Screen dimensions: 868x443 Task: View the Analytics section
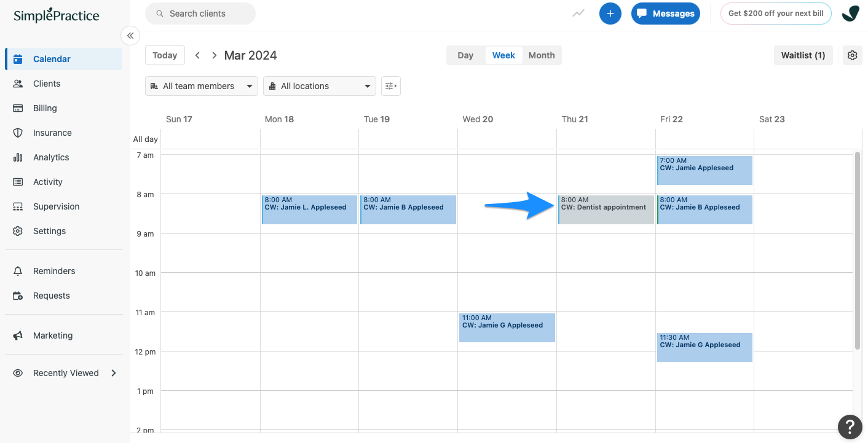click(51, 157)
